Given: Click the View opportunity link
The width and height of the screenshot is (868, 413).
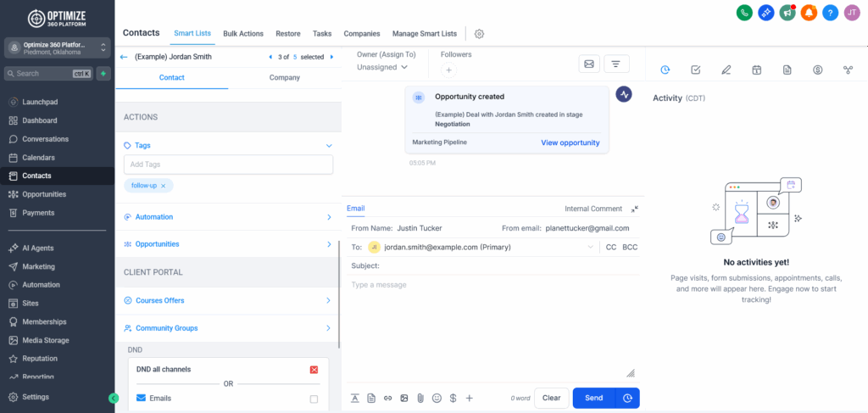Looking at the screenshot, I should click(570, 142).
